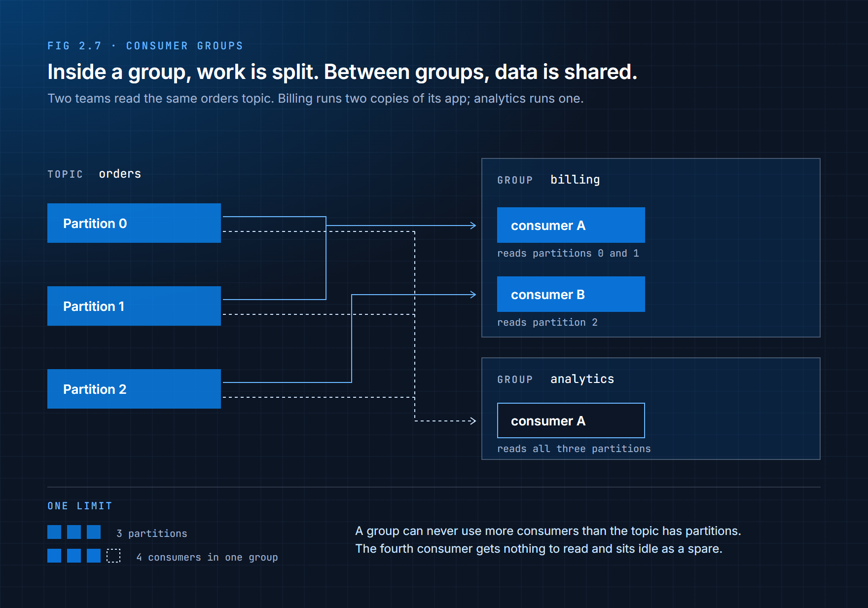Click the sentence 'A group can never use more consumers'
868x608 pixels.
pos(548,531)
